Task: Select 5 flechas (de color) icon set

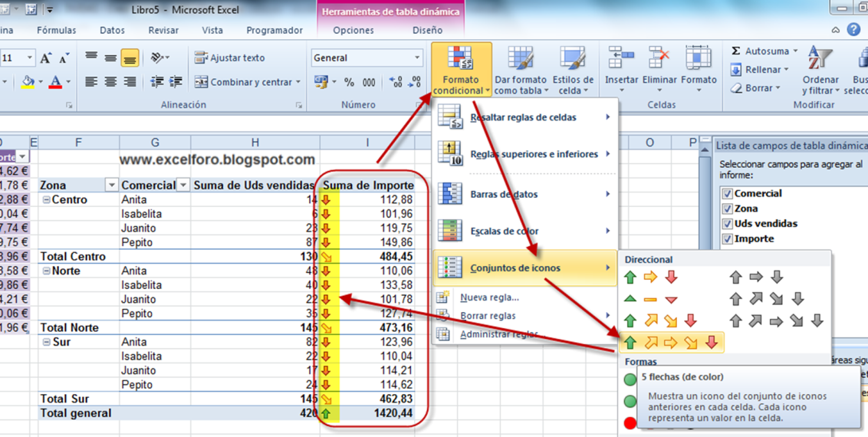Action: click(x=671, y=343)
